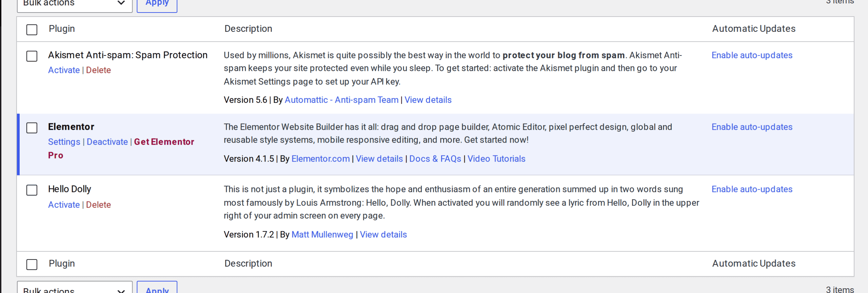
Task: Click the Elementor plugin title
Action: point(71,127)
